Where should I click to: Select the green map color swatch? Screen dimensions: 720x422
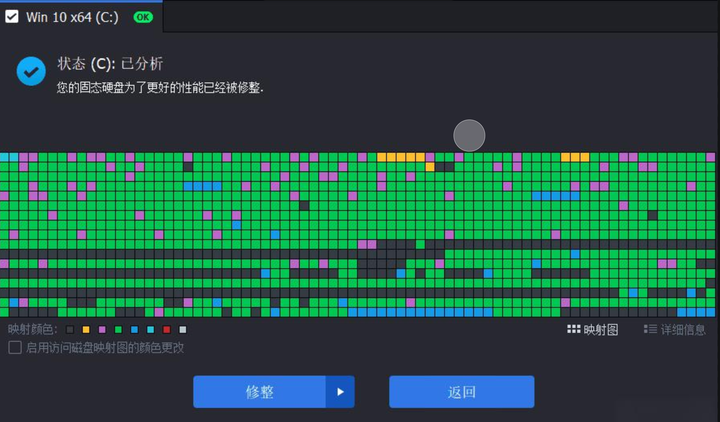click(x=118, y=329)
